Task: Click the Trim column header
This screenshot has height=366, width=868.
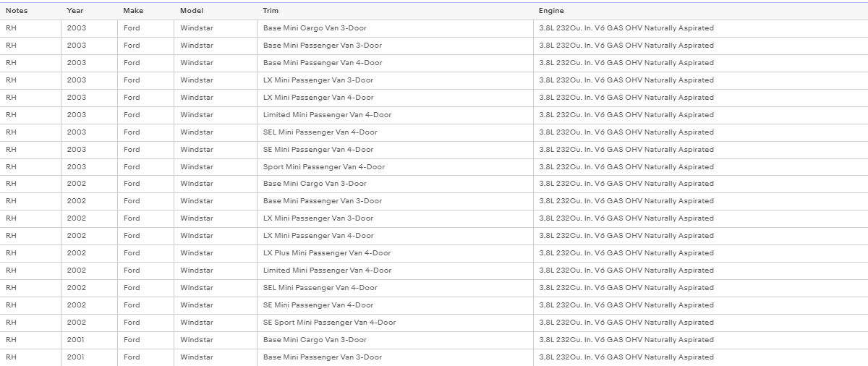Action: pos(396,11)
